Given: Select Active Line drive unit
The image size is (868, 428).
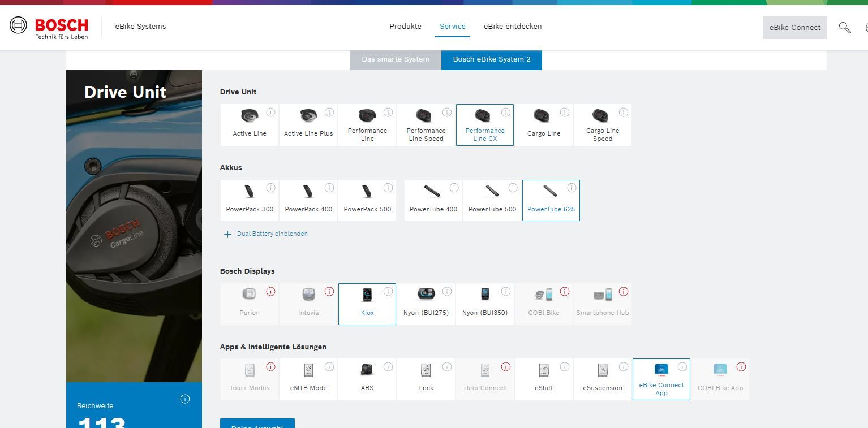Looking at the screenshot, I should pyautogui.click(x=250, y=125).
